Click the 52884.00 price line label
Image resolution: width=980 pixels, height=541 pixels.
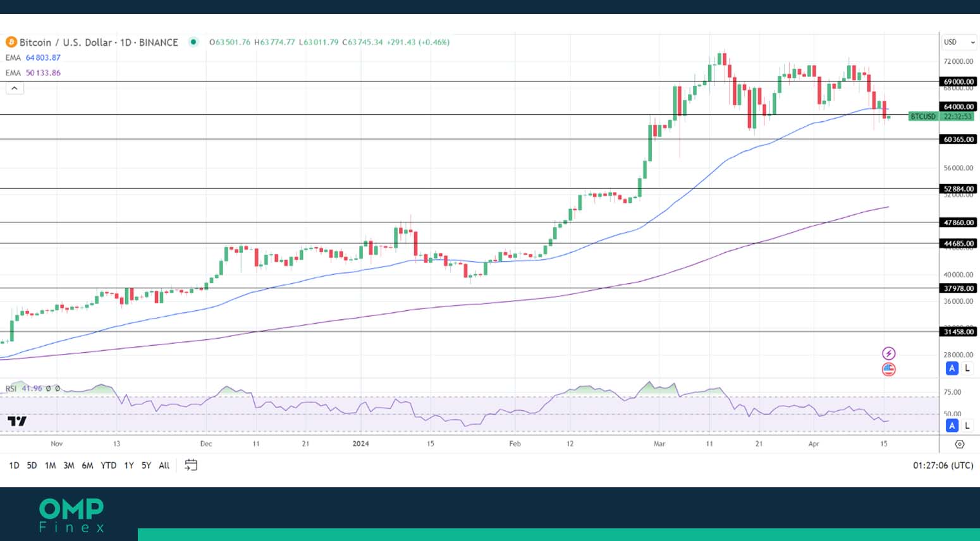tap(959, 189)
